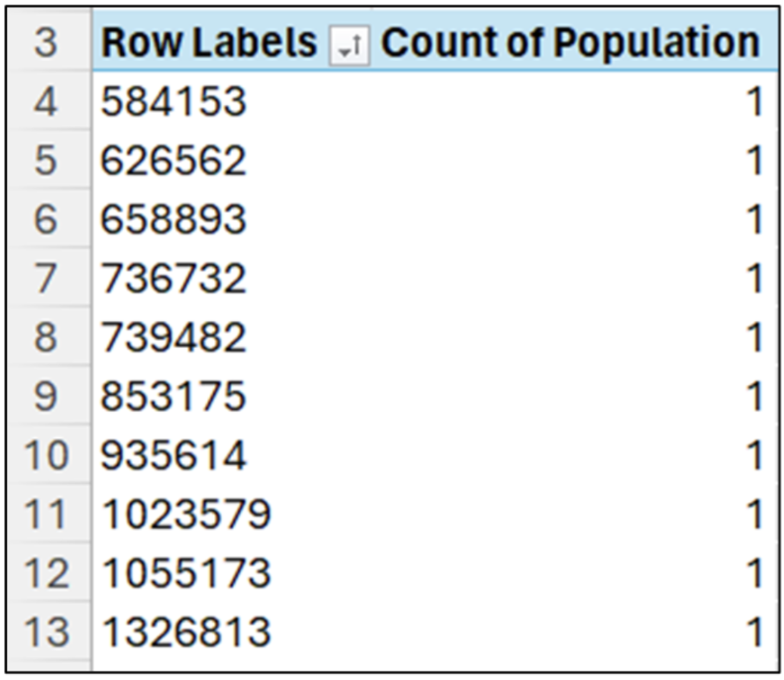Select the Row Labels header cell

[x=208, y=43]
